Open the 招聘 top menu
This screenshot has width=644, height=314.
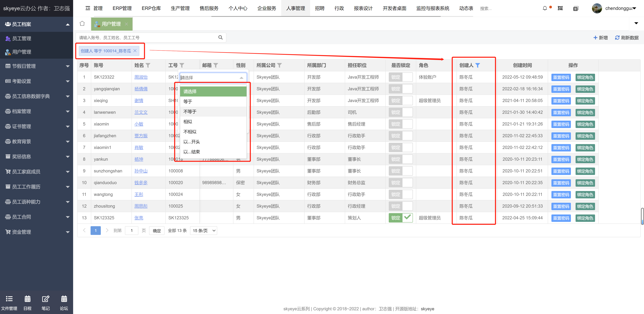coord(319,8)
